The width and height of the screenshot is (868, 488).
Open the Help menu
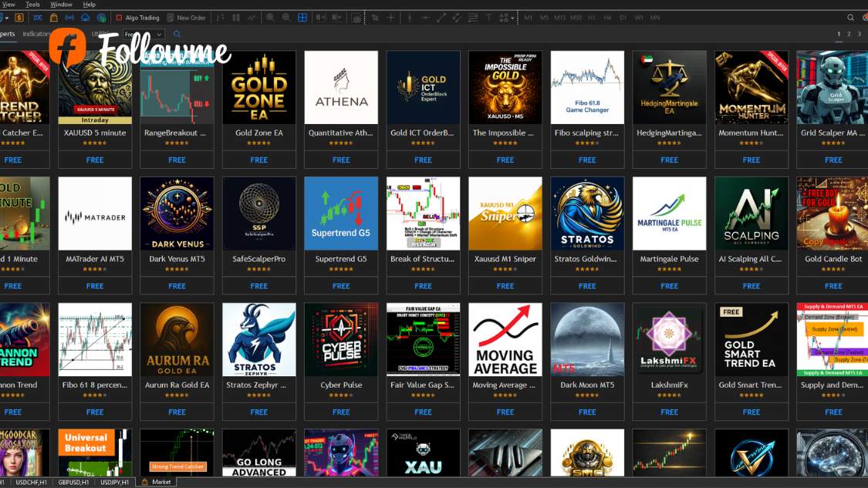[x=90, y=5]
